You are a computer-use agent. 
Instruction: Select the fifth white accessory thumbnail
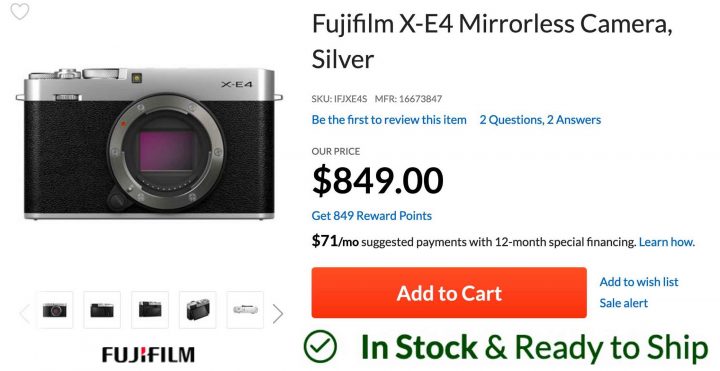(x=245, y=310)
